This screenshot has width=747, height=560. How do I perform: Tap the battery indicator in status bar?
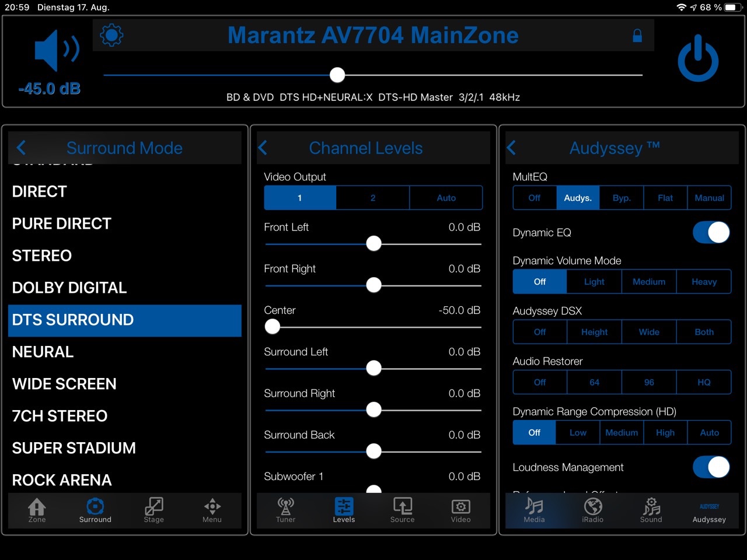point(733,8)
